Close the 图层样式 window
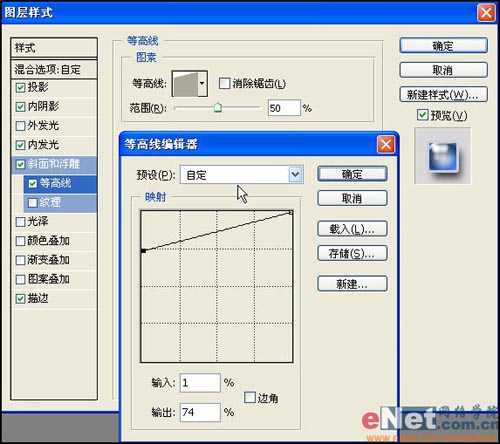The image size is (500, 444). click(486, 13)
